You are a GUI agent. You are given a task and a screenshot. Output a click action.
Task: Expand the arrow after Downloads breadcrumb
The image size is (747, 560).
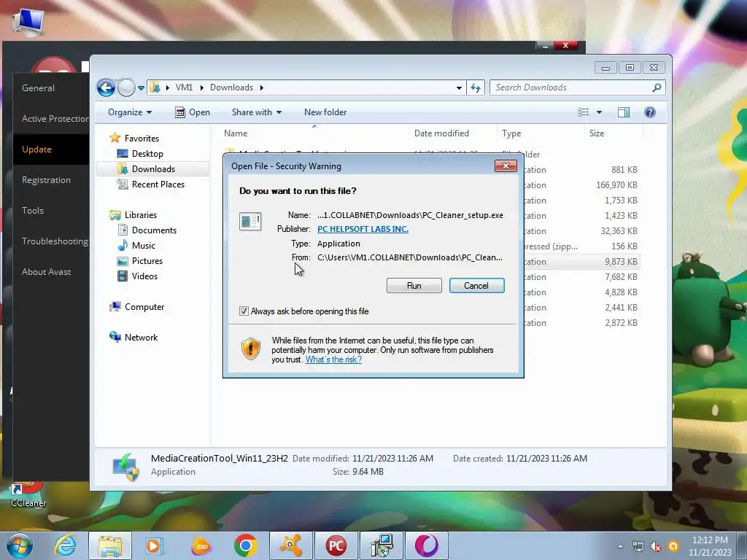(262, 87)
